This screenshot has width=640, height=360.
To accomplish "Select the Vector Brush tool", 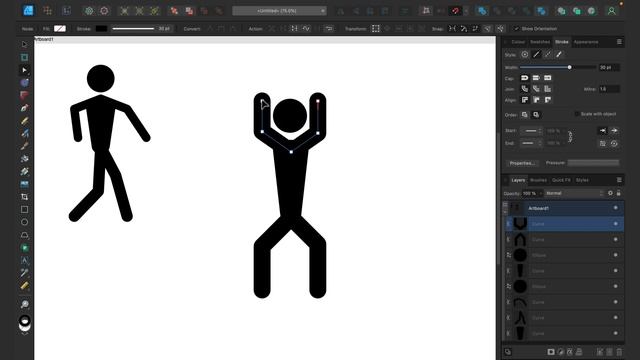I will pyautogui.click(x=24, y=133).
